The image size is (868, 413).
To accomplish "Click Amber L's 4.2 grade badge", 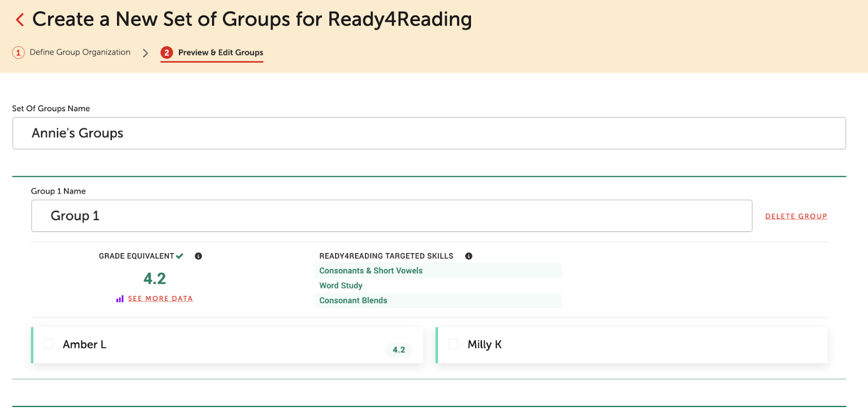I will 399,350.
